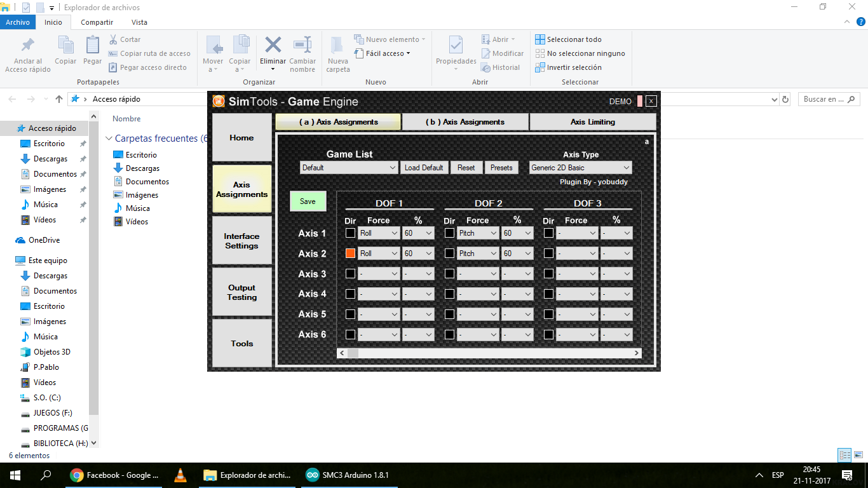Screen dimensions: 868x488
Task: Click the Presets button
Action: click(501, 168)
